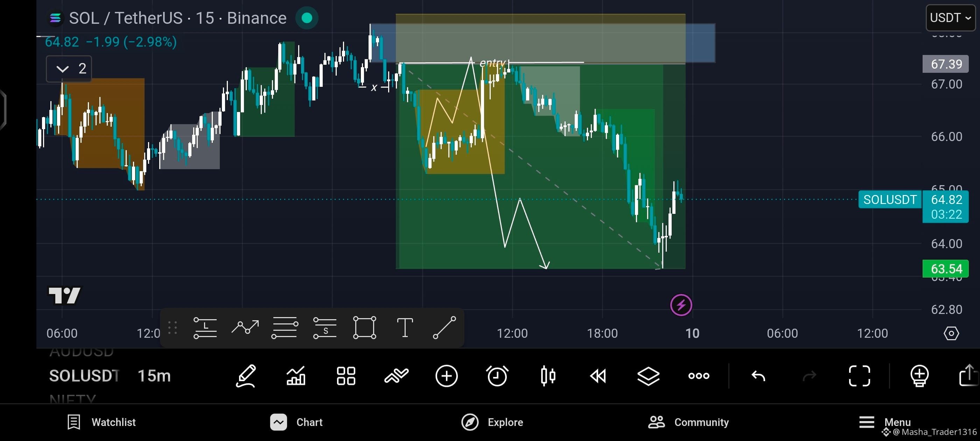This screenshot has height=441, width=980.
Task: Enter fullscreen chart mode
Action: tap(859, 376)
